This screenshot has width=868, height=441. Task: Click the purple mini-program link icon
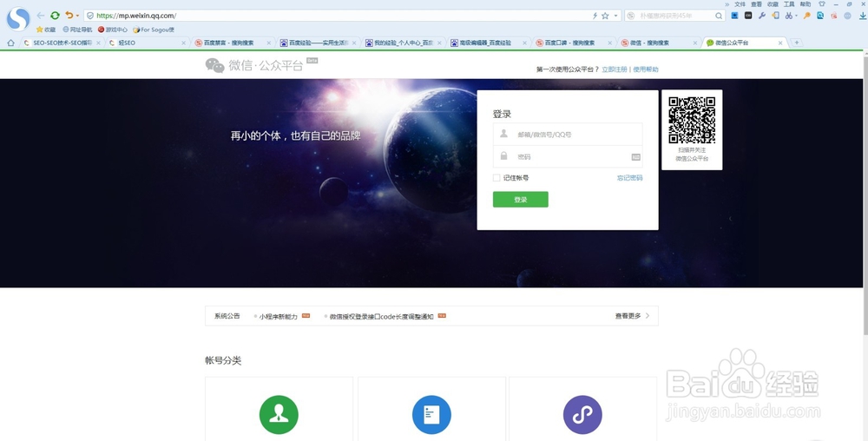click(x=582, y=414)
